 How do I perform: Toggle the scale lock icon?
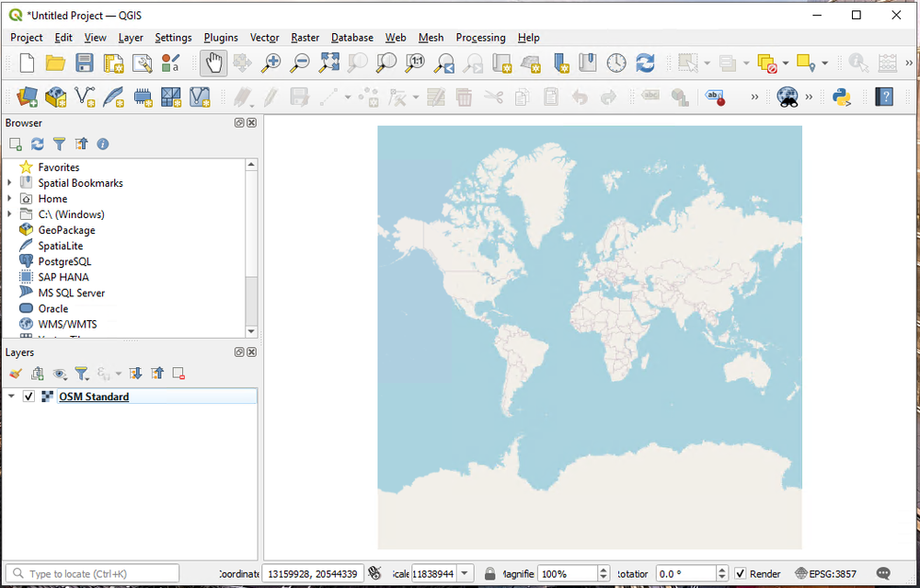tap(489, 574)
